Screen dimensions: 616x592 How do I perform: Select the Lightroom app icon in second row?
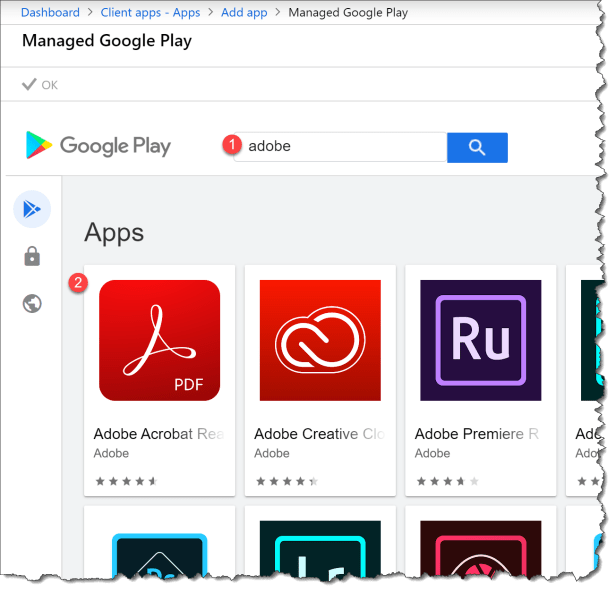coord(320,550)
